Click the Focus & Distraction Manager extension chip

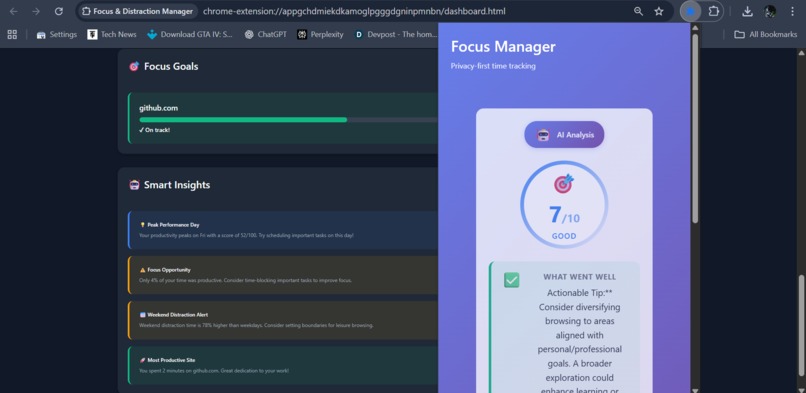pyautogui.click(x=137, y=11)
